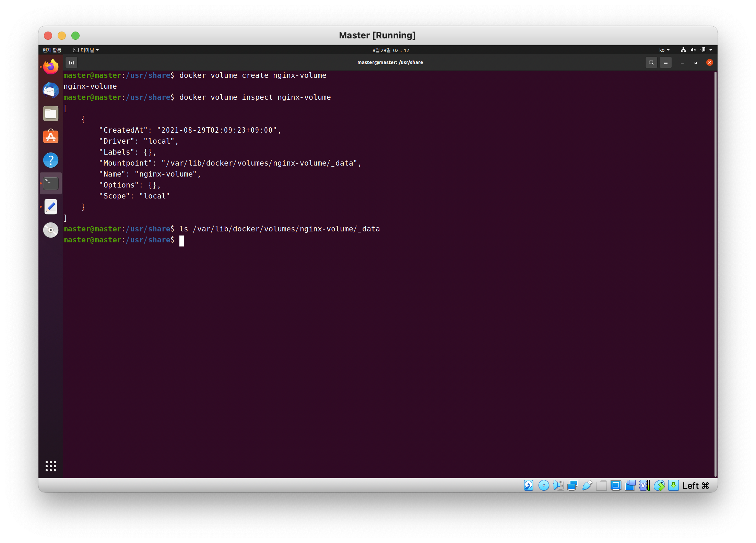The image size is (756, 543).
Task: Click the "Scope": "local" line
Action: 134,196
